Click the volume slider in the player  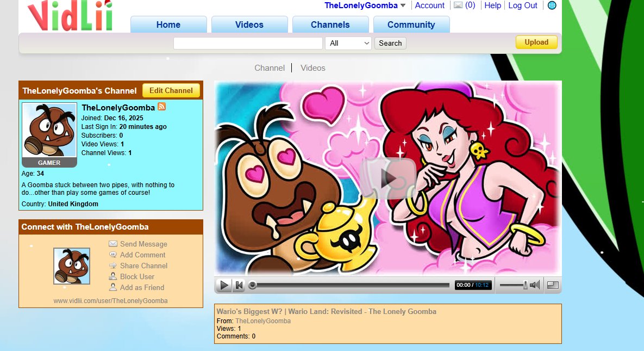(514, 285)
